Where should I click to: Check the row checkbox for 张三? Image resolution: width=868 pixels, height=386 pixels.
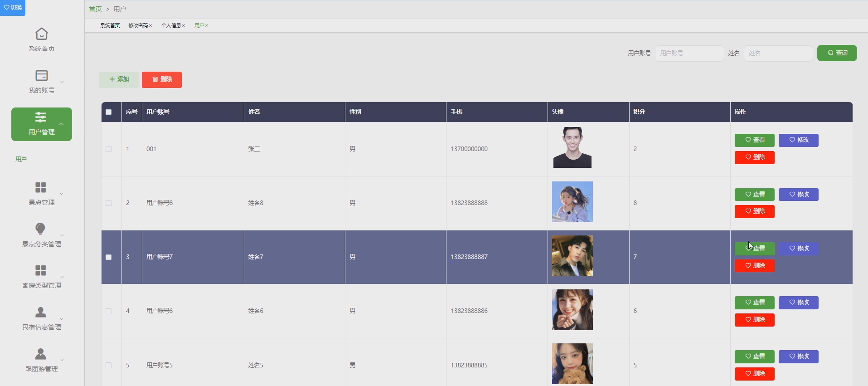coord(108,149)
